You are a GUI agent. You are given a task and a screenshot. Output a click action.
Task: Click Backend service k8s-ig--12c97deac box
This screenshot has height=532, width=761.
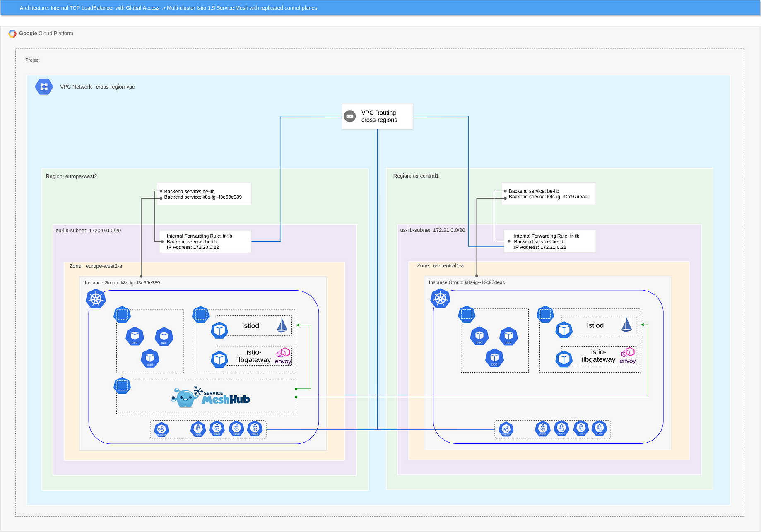click(x=549, y=194)
